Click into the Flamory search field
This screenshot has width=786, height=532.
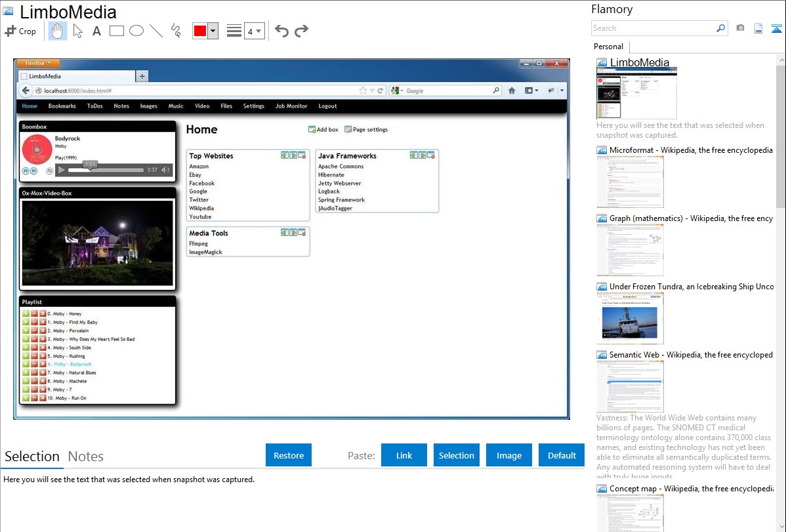653,28
